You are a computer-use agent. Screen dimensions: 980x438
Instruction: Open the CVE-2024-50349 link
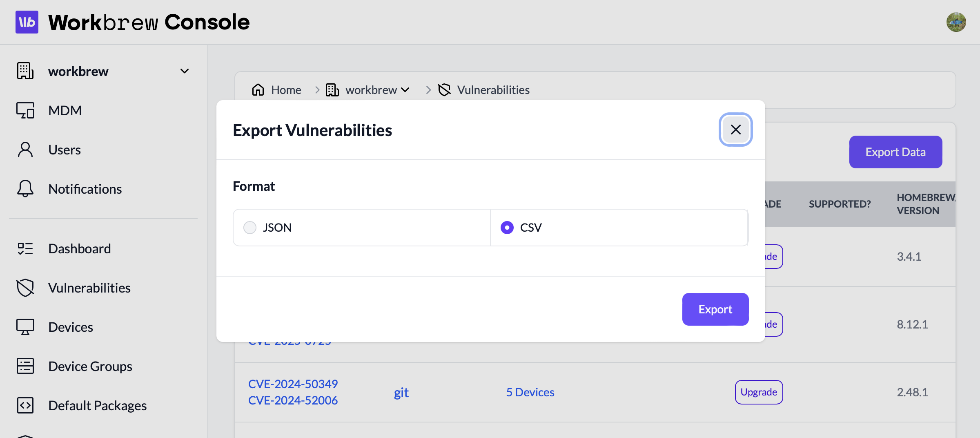tap(293, 384)
